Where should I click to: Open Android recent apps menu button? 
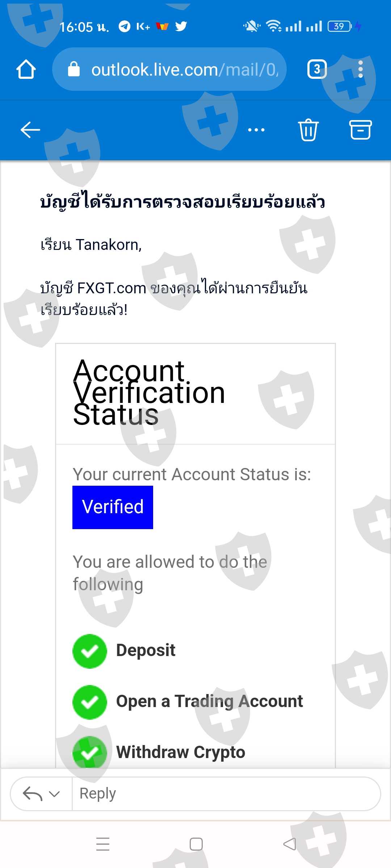coord(103,844)
